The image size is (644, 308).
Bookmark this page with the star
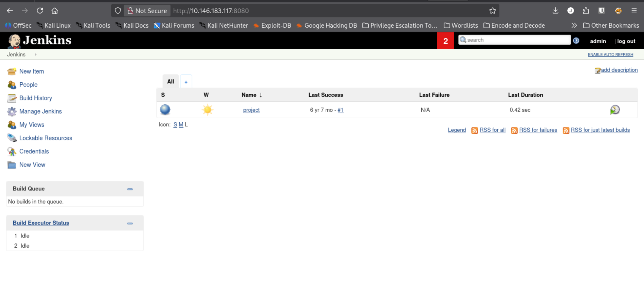tap(492, 11)
